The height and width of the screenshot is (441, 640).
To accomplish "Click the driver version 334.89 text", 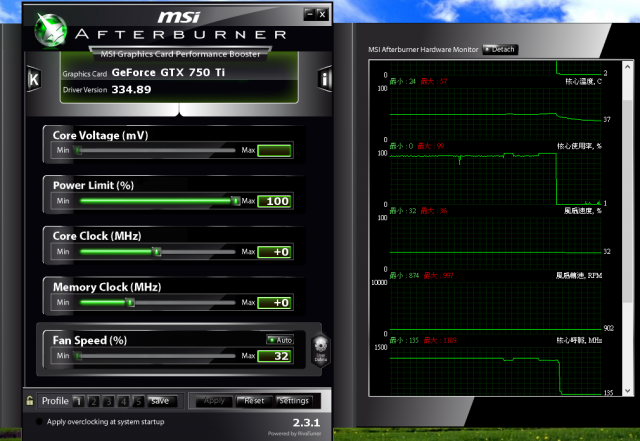I will click(x=131, y=89).
